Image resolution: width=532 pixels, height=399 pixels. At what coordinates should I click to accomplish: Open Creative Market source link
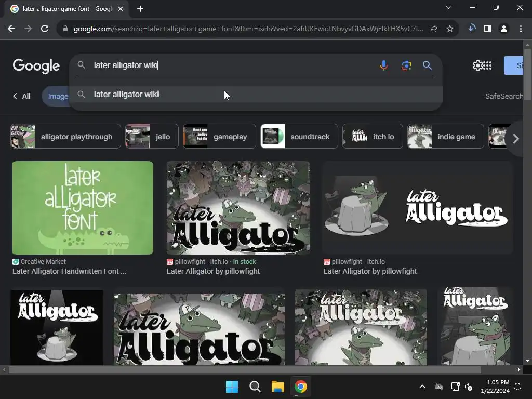click(39, 262)
